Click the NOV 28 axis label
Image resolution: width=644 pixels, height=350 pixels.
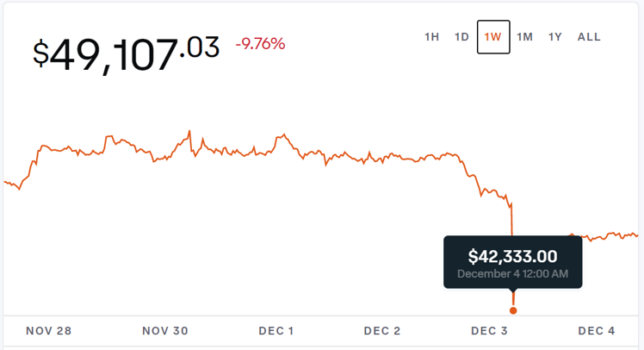[47, 331]
